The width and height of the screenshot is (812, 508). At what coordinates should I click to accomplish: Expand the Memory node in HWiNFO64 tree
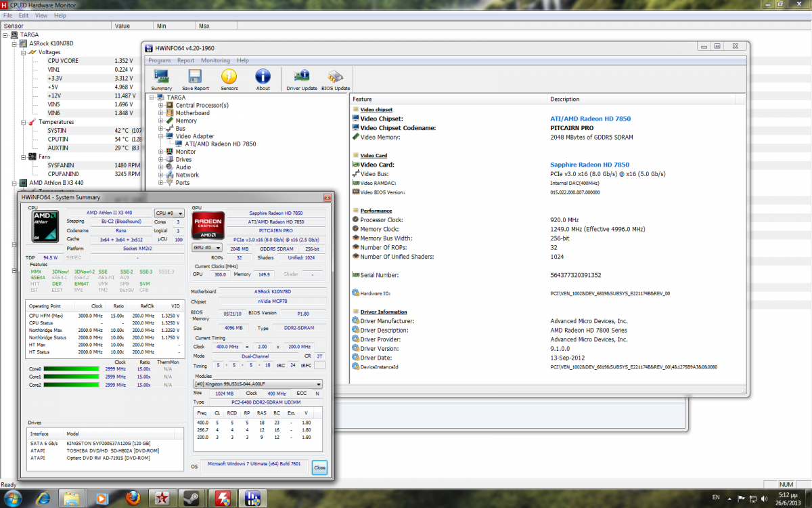pyautogui.click(x=160, y=121)
